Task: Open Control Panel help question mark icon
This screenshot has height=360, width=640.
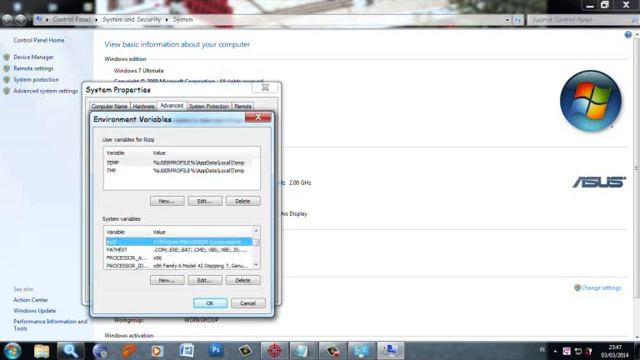Action: point(628,35)
